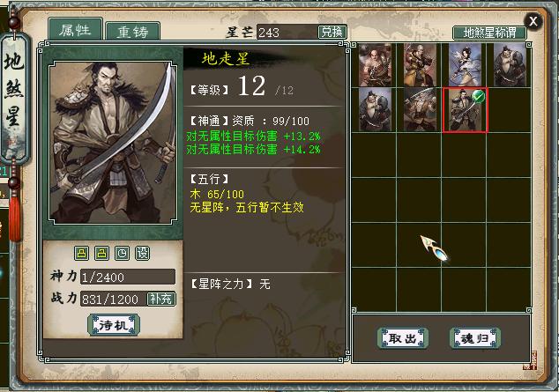Click the first lock icon under the portrait
The width and height of the screenshot is (559, 392).
[81, 254]
